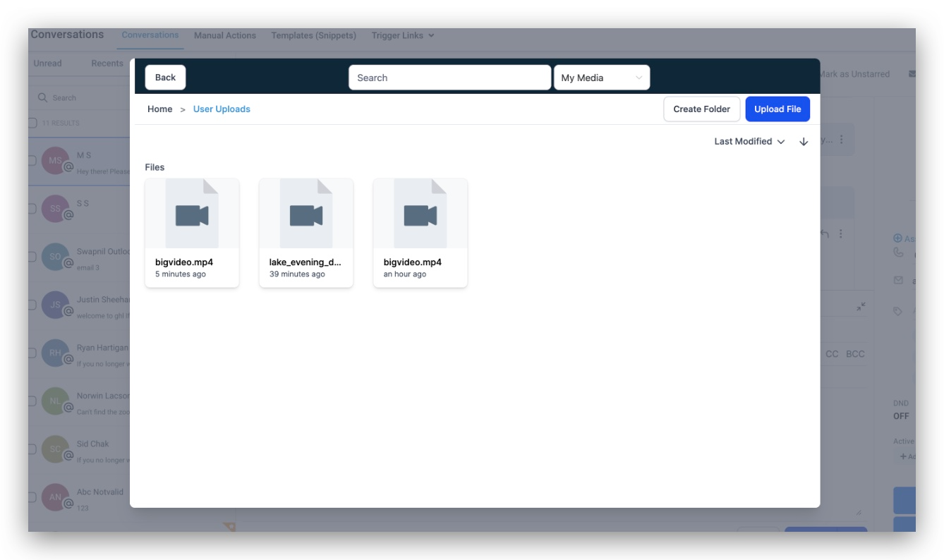944x560 pixels.
Task: Expand the Trigger Links menu
Action: [x=403, y=35]
